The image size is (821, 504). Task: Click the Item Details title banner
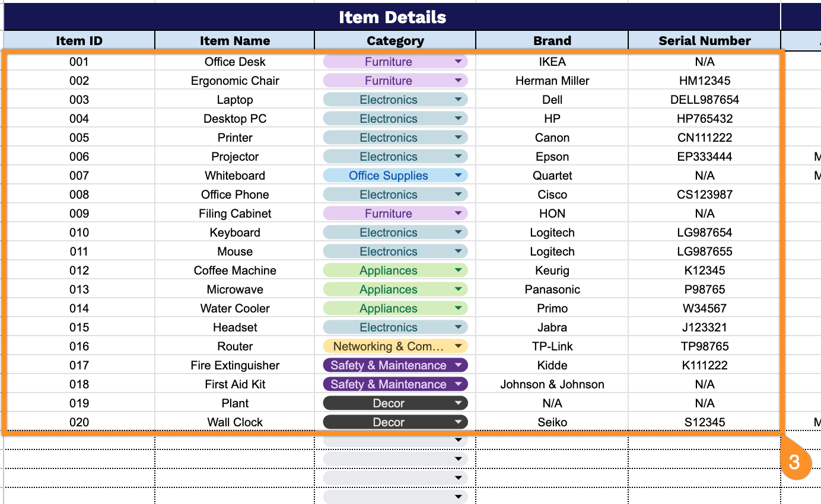392,17
